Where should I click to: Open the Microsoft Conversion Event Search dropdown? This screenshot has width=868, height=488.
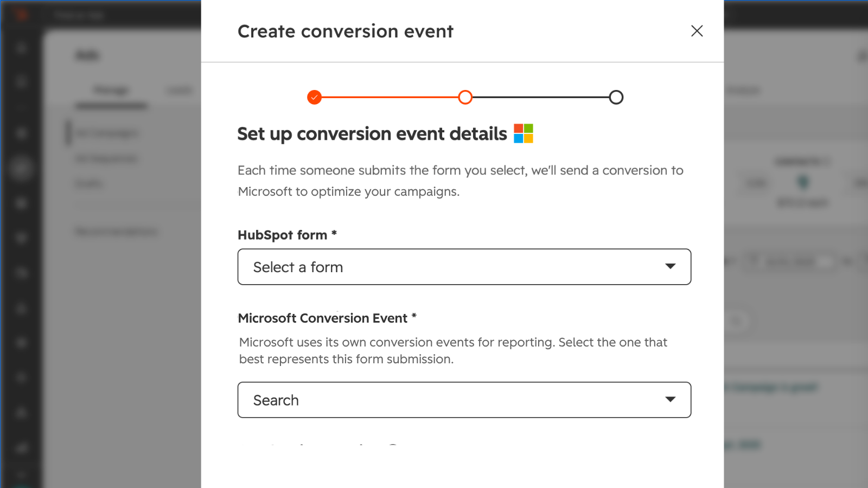coord(464,400)
